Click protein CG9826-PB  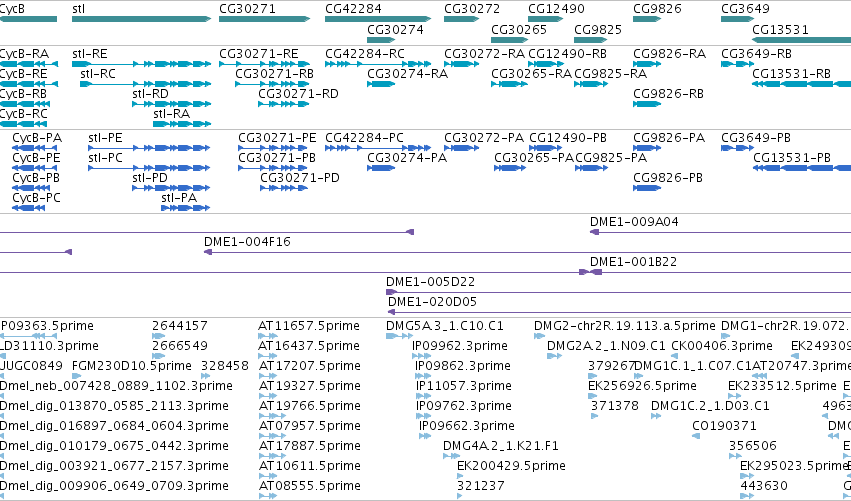[x=647, y=188]
